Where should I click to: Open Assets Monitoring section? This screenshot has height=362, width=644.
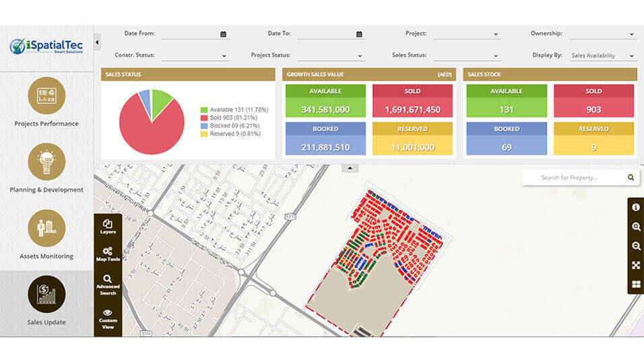coord(46,234)
